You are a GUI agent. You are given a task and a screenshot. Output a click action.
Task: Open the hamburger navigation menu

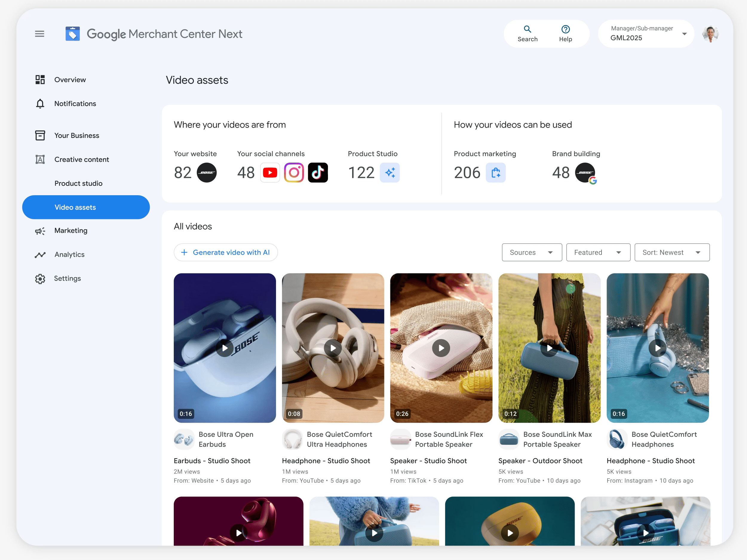click(39, 33)
